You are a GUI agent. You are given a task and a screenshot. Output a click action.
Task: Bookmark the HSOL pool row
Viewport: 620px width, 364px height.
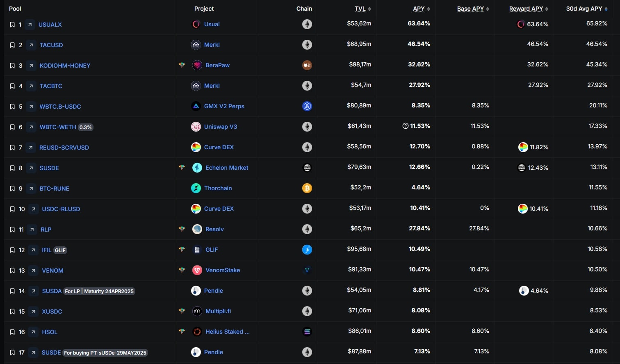(12, 332)
